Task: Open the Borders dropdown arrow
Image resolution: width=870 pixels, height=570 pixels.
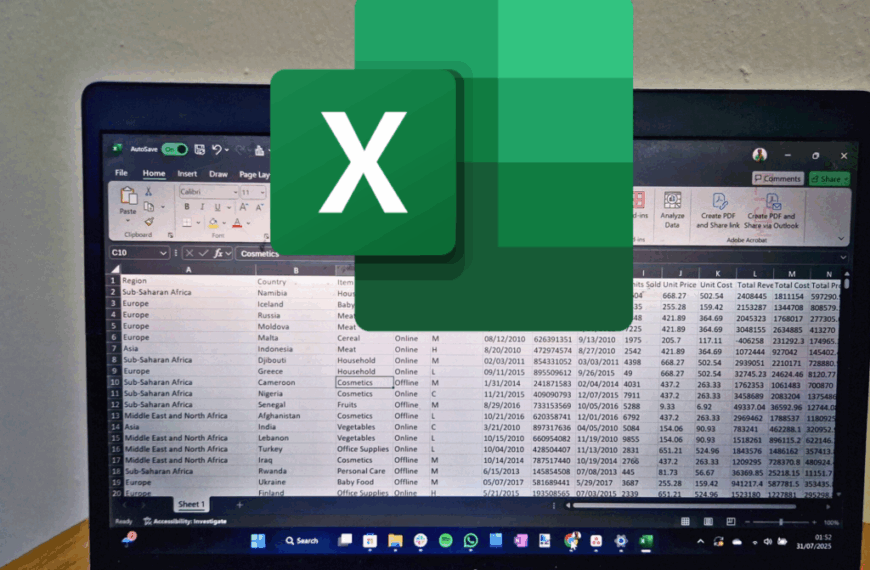Action: click(x=198, y=223)
